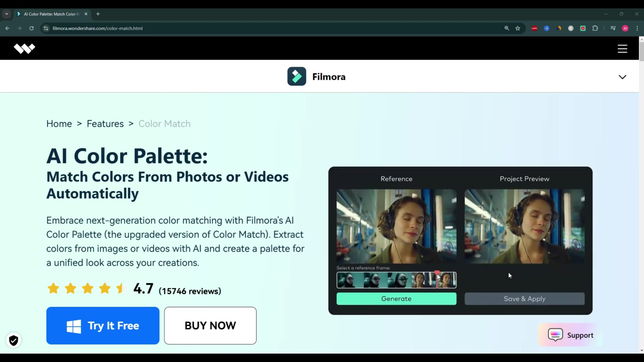The height and width of the screenshot is (362, 644).
Task: Open the site information icon in address bar
Action: (46, 28)
